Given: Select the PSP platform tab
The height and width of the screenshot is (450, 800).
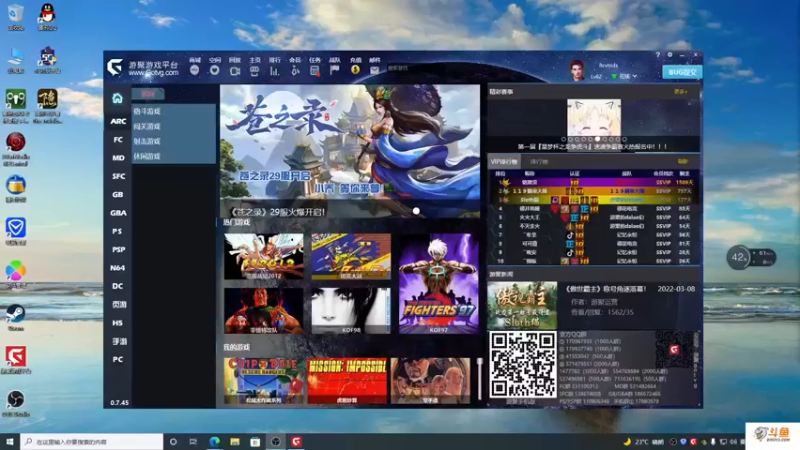Looking at the screenshot, I should coord(118,250).
